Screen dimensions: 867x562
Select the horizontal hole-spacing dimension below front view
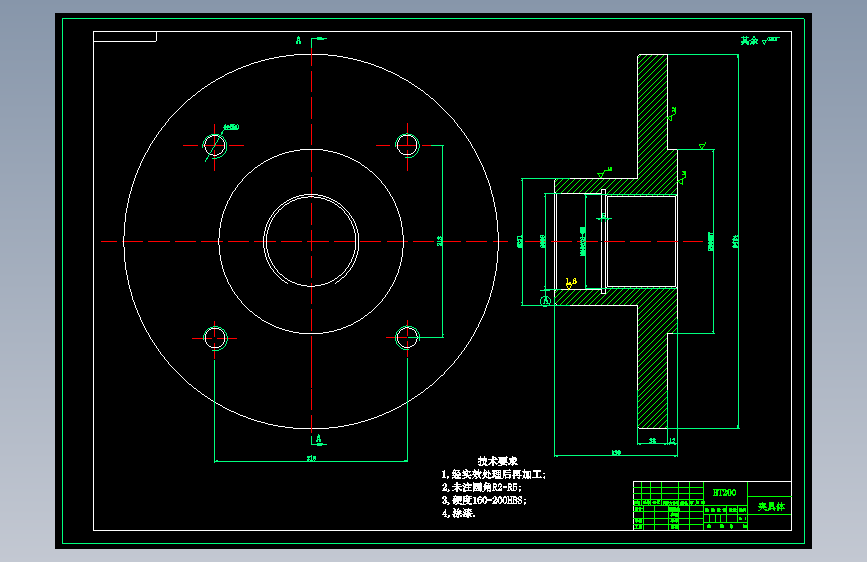pos(311,458)
